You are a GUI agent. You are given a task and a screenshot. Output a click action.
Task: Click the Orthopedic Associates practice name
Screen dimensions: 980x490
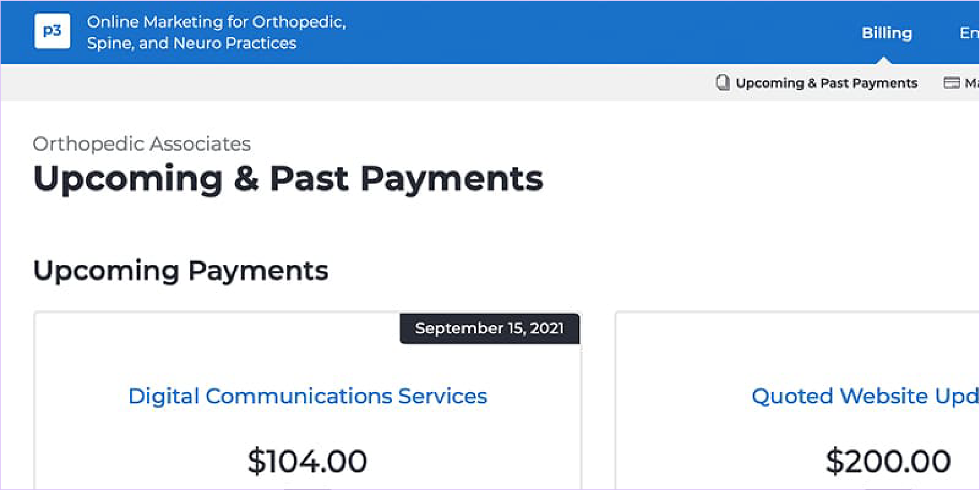(142, 144)
